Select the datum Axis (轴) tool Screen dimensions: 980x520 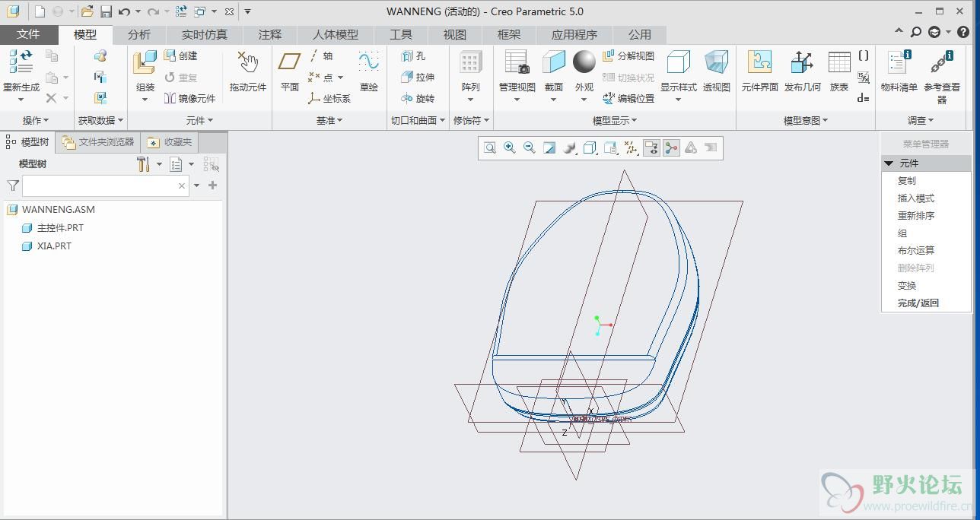click(321, 55)
